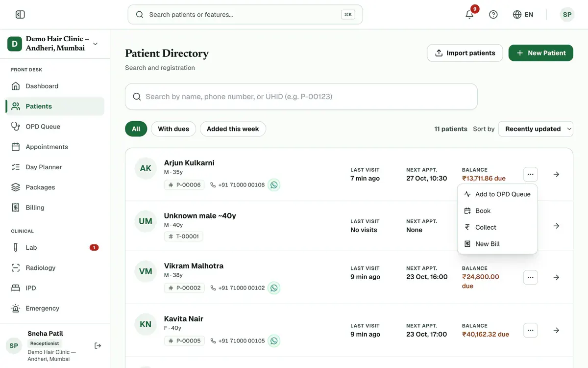Screen dimensions: 588x368
Task: Focus the patient name or UHID search field
Action: [x=301, y=97]
